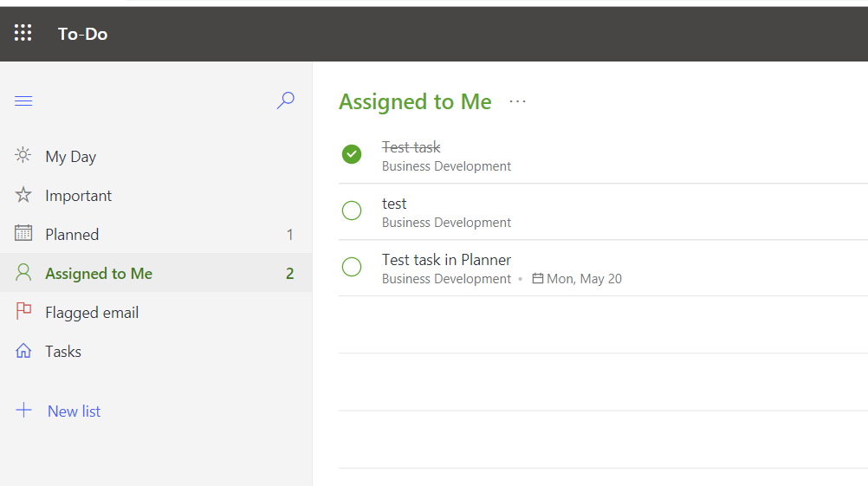Image resolution: width=868 pixels, height=486 pixels.
Task: Mark the 'test' task as complete
Action: click(x=352, y=211)
